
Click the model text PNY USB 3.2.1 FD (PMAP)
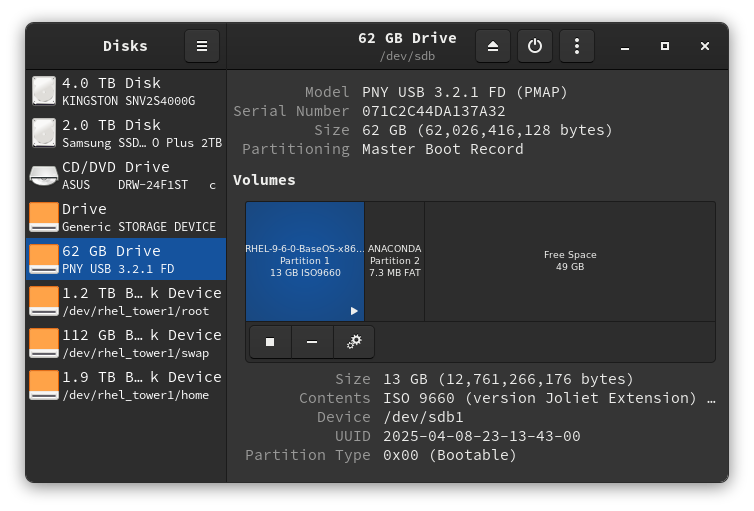tap(465, 92)
